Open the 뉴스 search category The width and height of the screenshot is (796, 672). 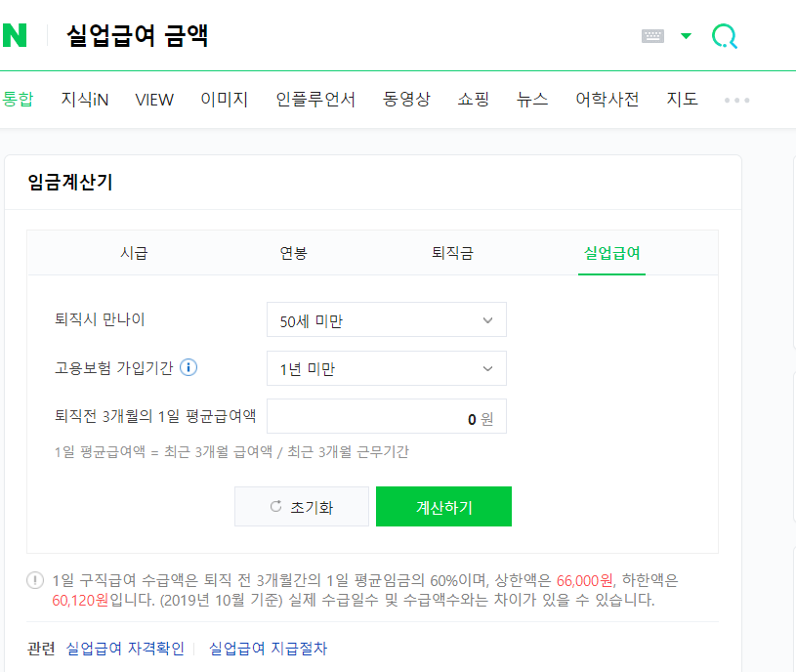pyautogui.click(x=530, y=99)
